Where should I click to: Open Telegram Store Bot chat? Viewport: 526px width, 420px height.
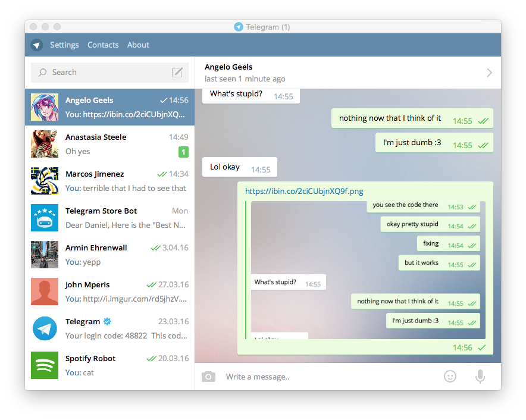coord(109,218)
